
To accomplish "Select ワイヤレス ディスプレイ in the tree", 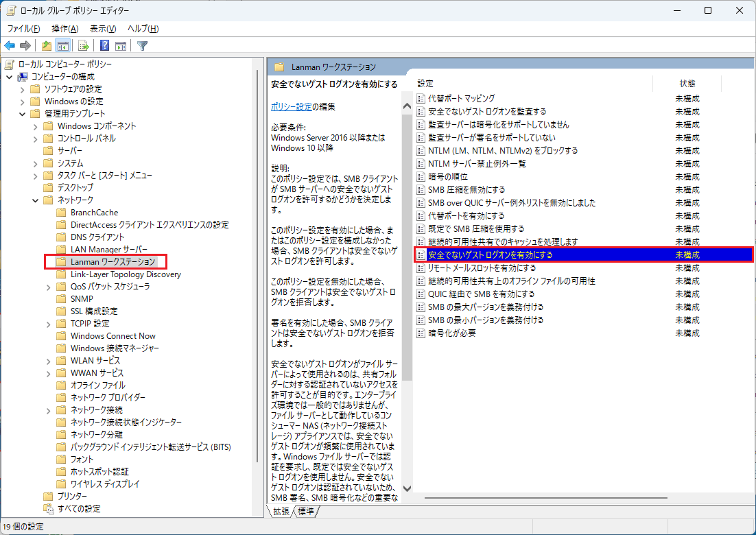I will tap(105, 484).
